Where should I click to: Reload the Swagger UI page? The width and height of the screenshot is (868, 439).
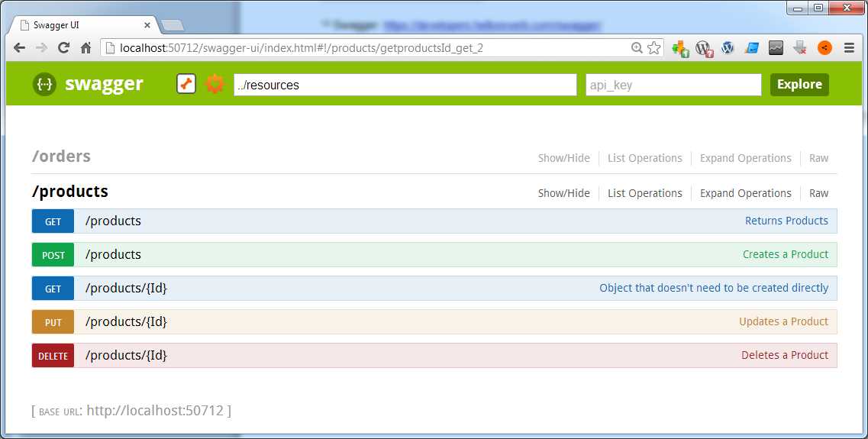click(x=63, y=48)
